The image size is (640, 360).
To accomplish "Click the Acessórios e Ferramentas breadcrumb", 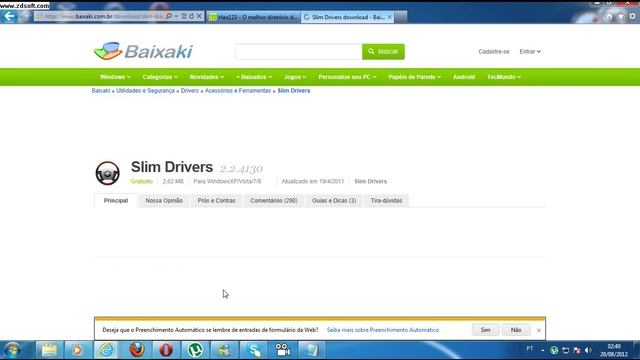I will (238, 91).
